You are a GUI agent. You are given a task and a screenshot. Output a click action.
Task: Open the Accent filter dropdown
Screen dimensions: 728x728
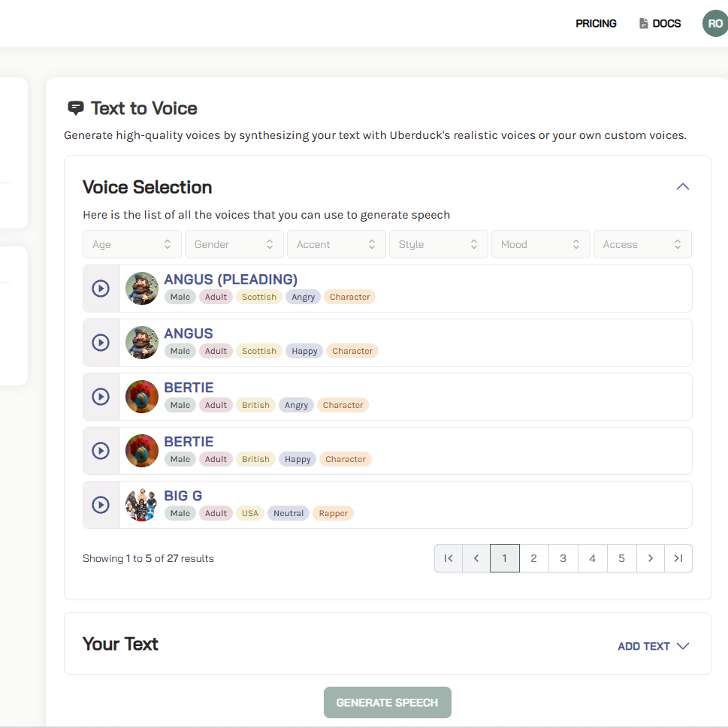(336, 244)
